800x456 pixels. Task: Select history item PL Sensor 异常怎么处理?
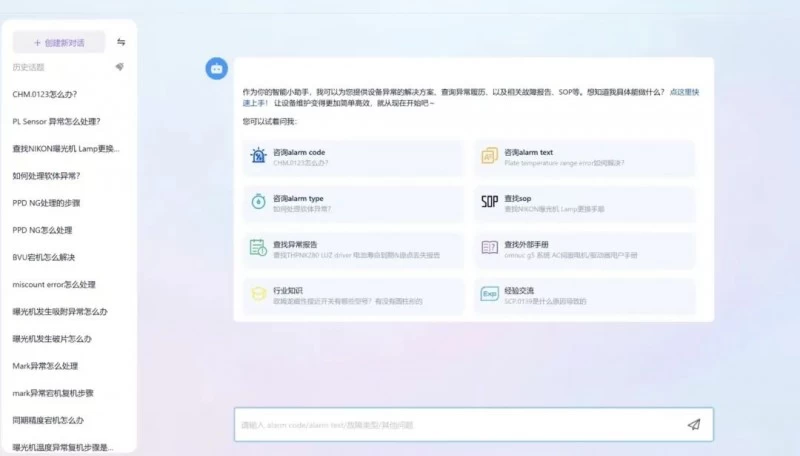coord(56,122)
